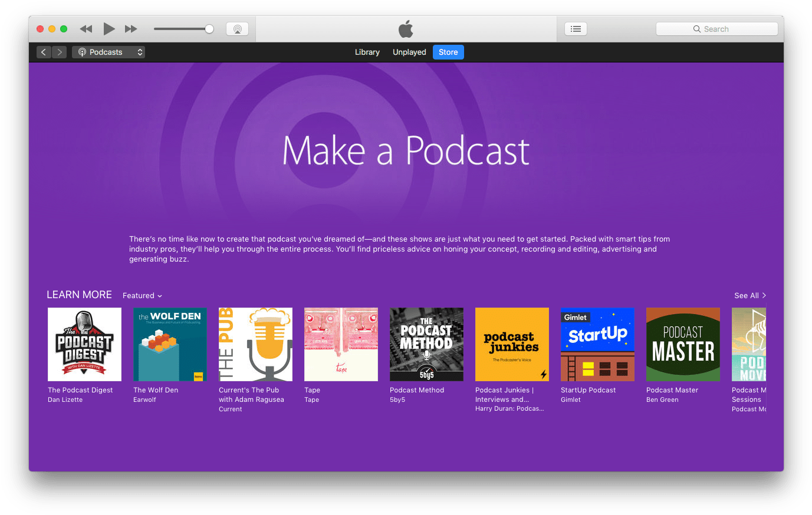Click the StartUp Podcast title link
Image resolution: width=812 pixels, height=515 pixels.
(588, 390)
